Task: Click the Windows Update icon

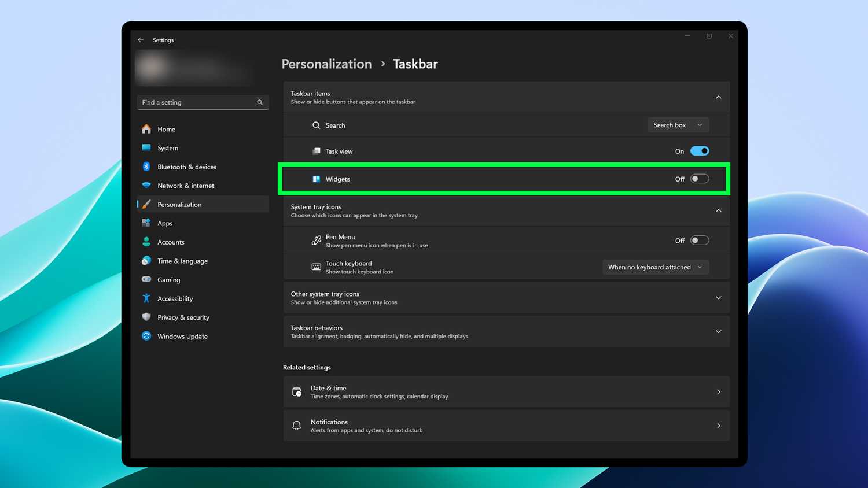Action: 146,336
